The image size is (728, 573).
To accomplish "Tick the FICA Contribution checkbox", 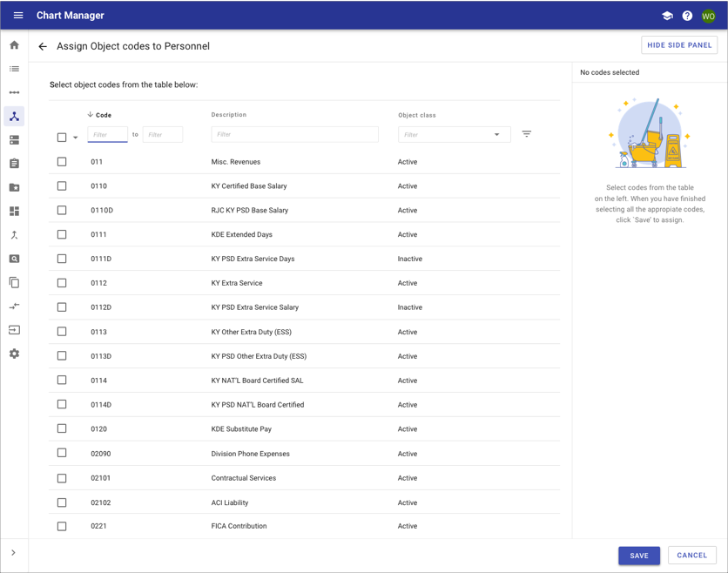I will (x=62, y=526).
